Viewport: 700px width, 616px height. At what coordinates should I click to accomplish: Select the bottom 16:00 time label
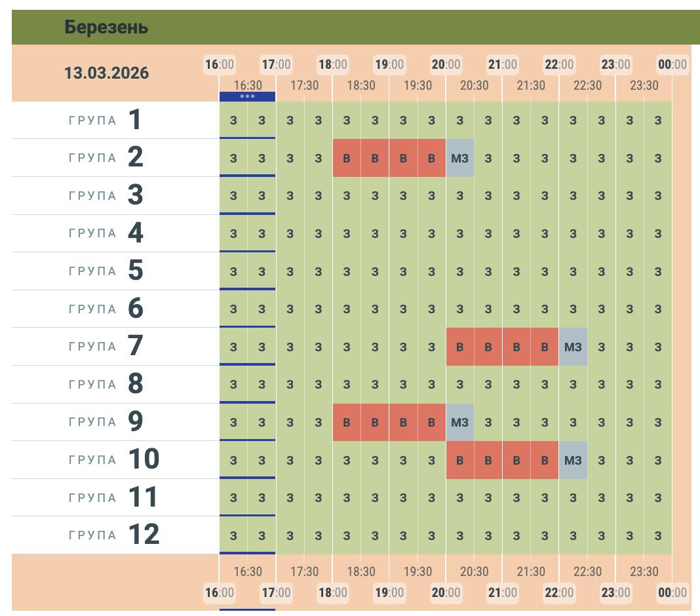[x=220, y=592]
